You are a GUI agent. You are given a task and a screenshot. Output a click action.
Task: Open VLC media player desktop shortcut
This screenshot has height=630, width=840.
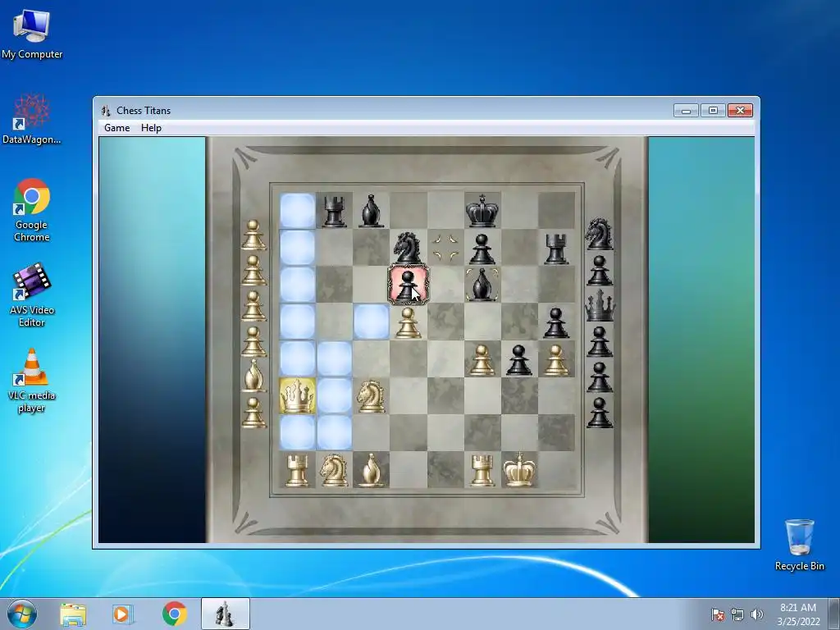(32, 381)
